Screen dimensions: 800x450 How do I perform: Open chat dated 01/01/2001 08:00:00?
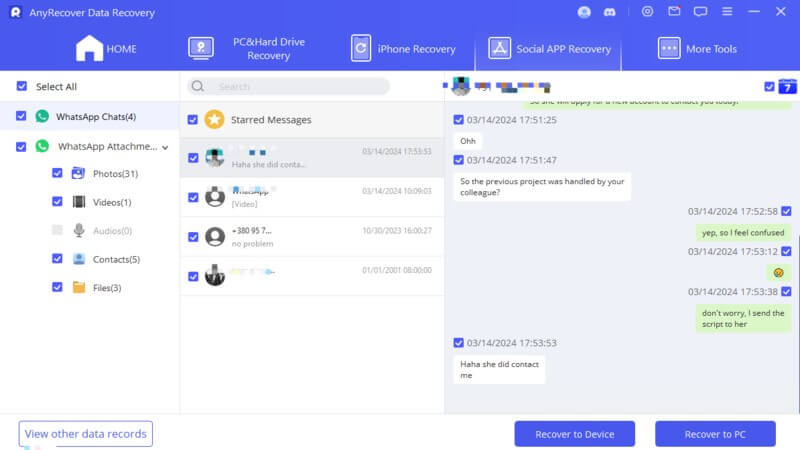tap(312, 276)
